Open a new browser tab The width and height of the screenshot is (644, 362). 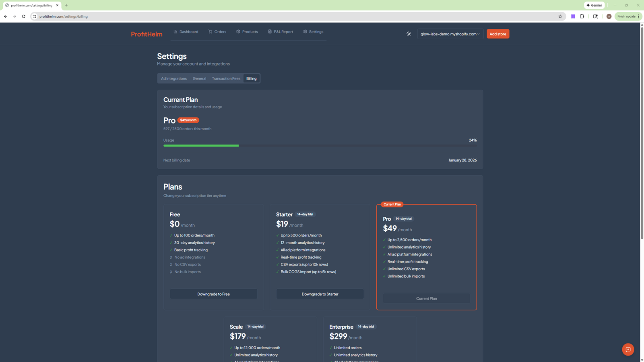point(66,5)
